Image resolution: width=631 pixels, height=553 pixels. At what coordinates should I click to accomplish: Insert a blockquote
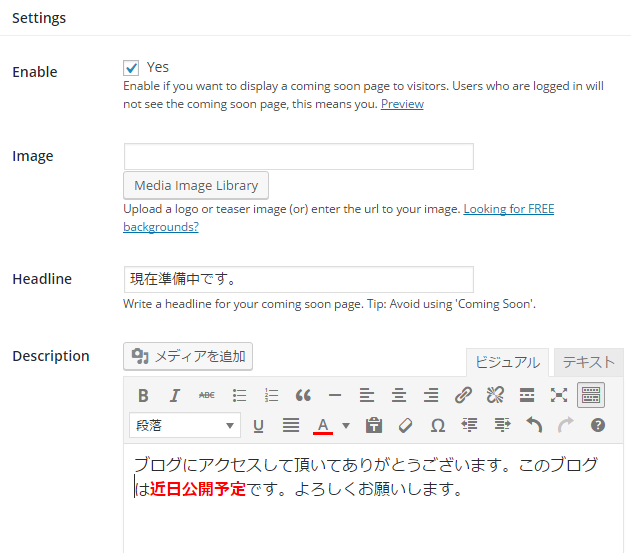pos(303,395)
